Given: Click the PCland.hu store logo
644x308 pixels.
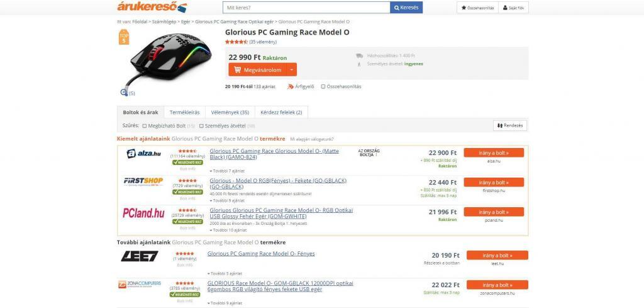Looking at the screenshot, I should pyautogui.click(x=143, y=213).
